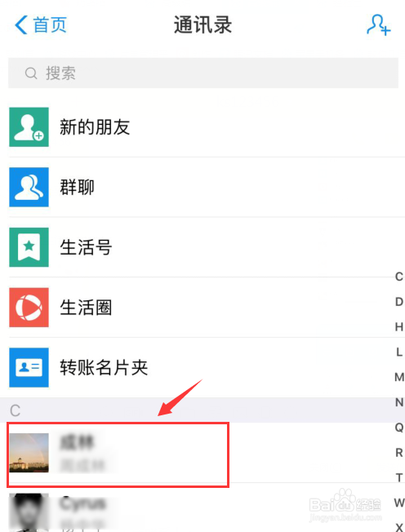Jump to letter D in index bar

tap(399, 302)
